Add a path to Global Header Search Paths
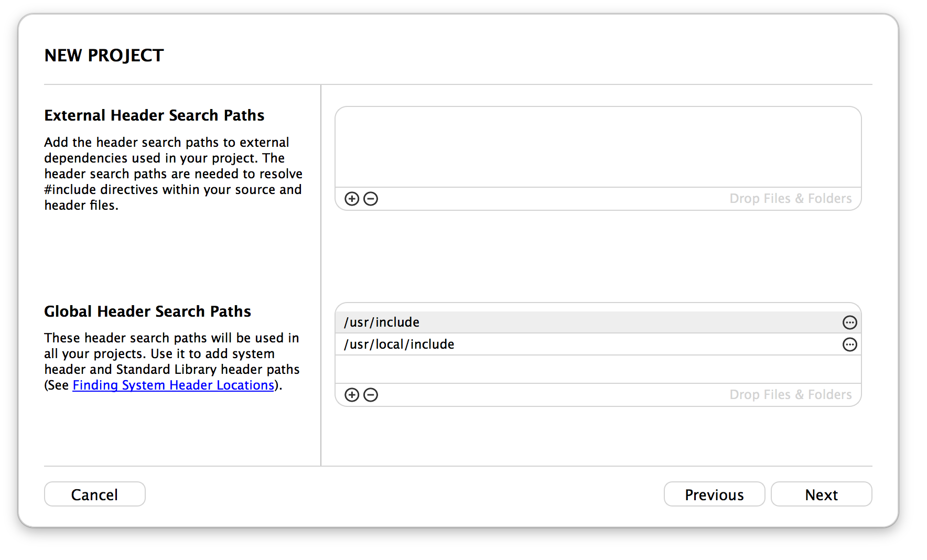The height and width of the screenshot is (560, 927). (x=352, y=395)
